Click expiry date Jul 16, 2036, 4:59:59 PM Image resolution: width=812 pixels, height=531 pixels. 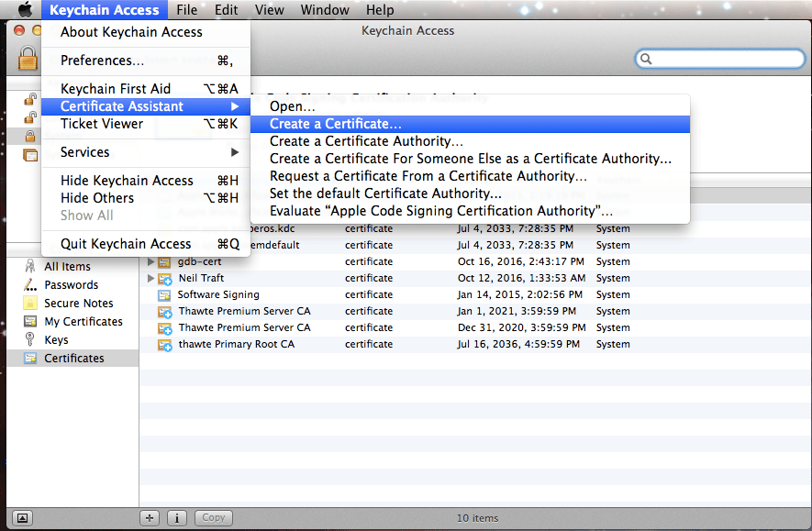pyautogui.click(x=518, y=344)
